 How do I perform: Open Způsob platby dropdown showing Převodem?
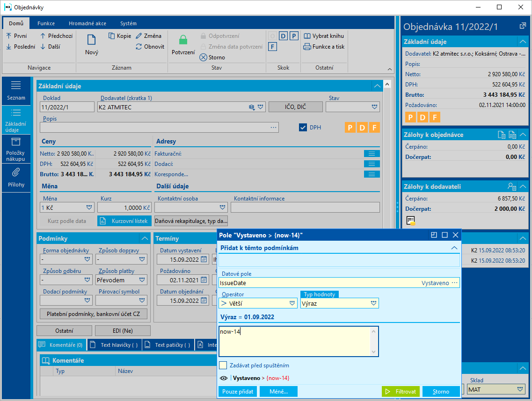(x=142, y=280)
